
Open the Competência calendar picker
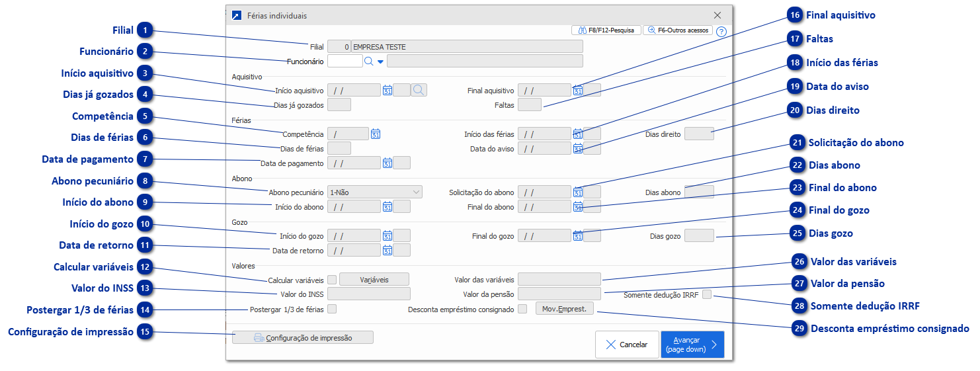[x=376, y=134]
